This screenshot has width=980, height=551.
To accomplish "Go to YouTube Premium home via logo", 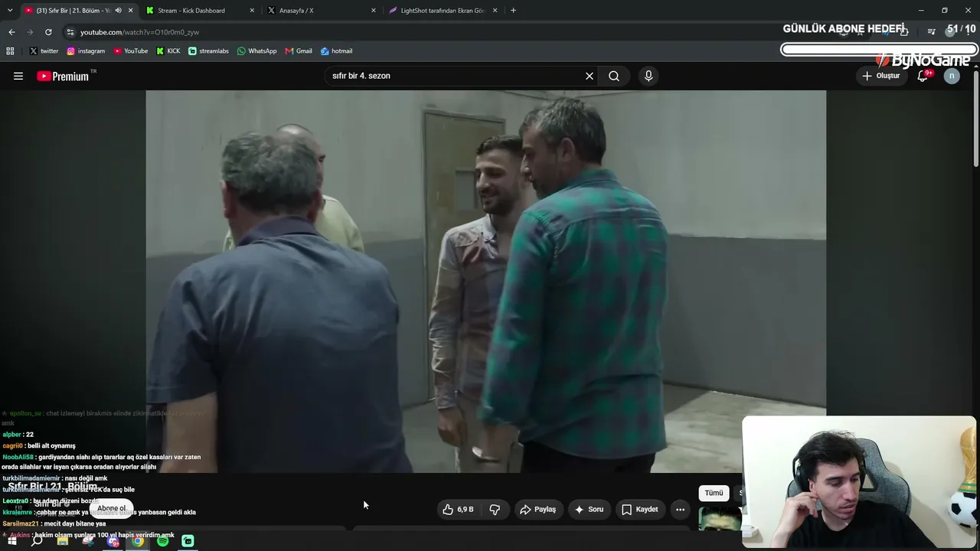I will tap(63, 76).
